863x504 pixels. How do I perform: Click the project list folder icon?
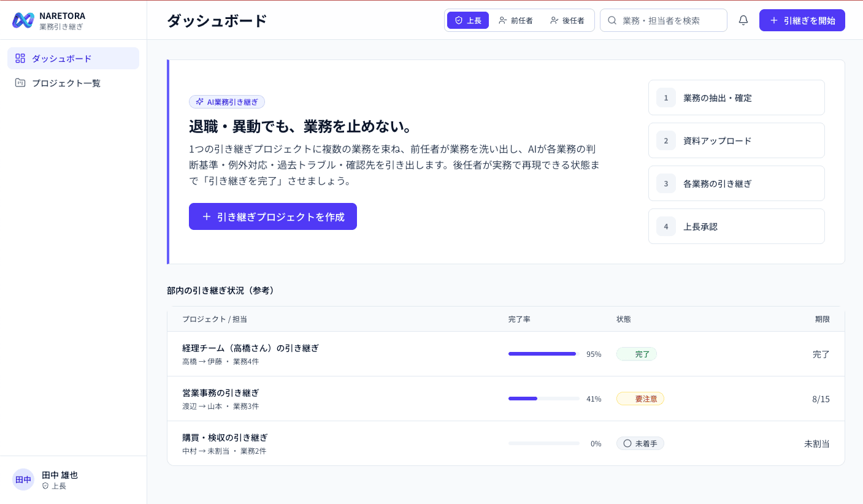(x=20, y=83)
